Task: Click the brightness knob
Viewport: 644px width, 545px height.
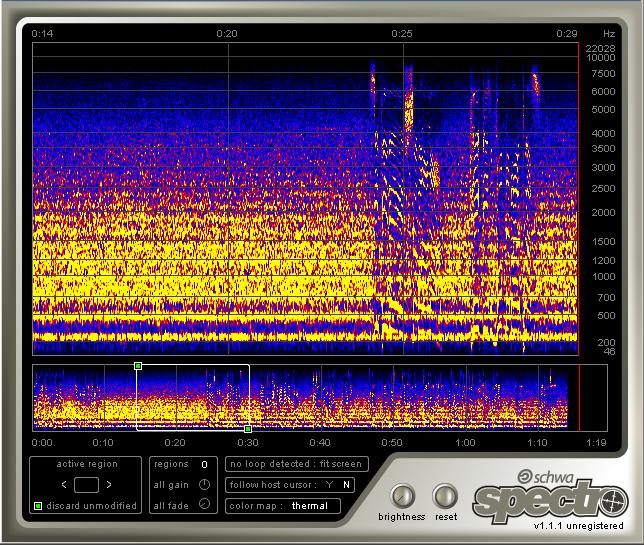Action: click(401, 496)
